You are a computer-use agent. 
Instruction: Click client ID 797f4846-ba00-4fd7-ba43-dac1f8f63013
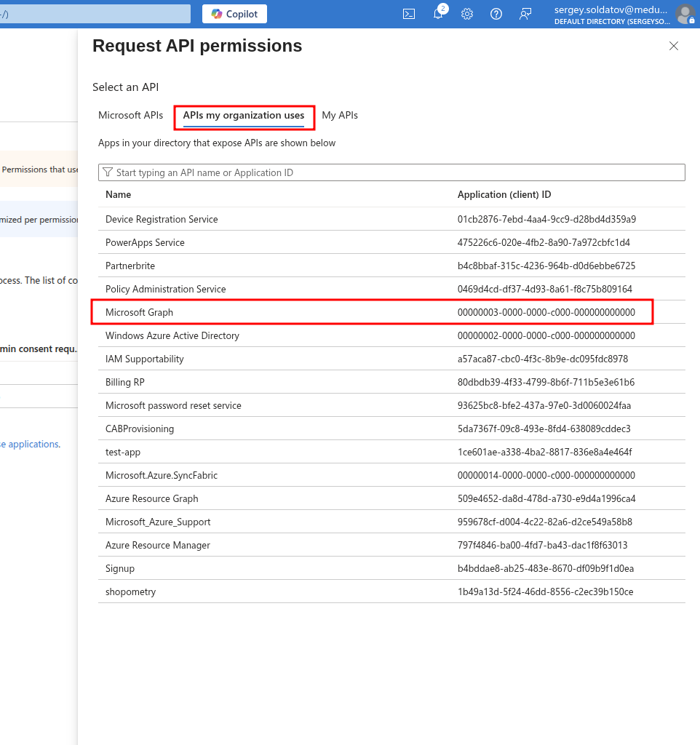(542, 545)
